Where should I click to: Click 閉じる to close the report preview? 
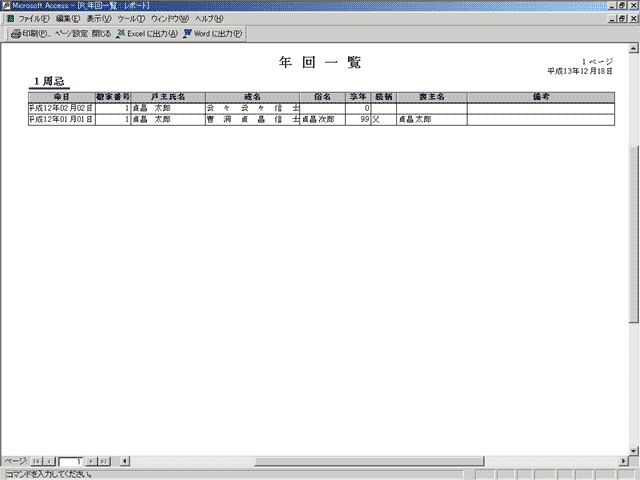(x=101, y=33)
